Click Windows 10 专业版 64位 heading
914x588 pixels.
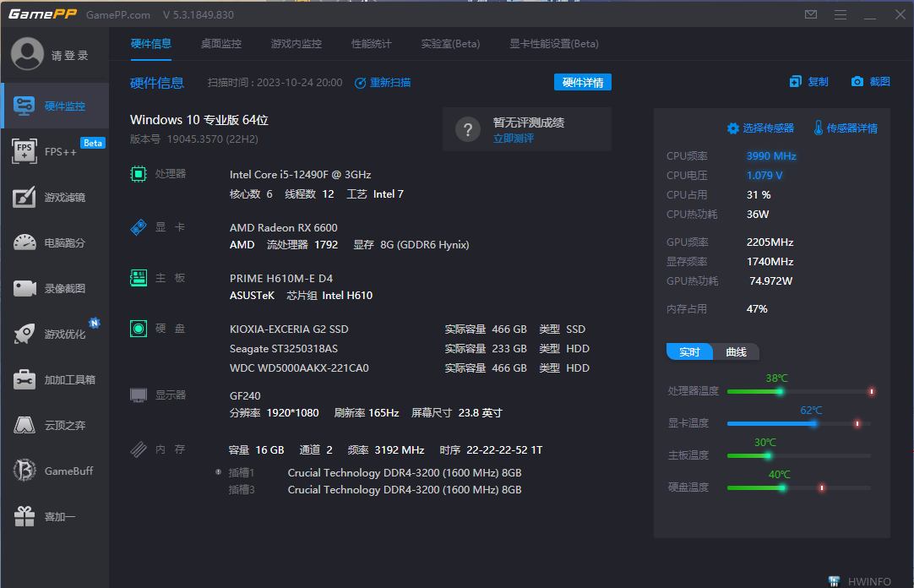click(199, 119)
